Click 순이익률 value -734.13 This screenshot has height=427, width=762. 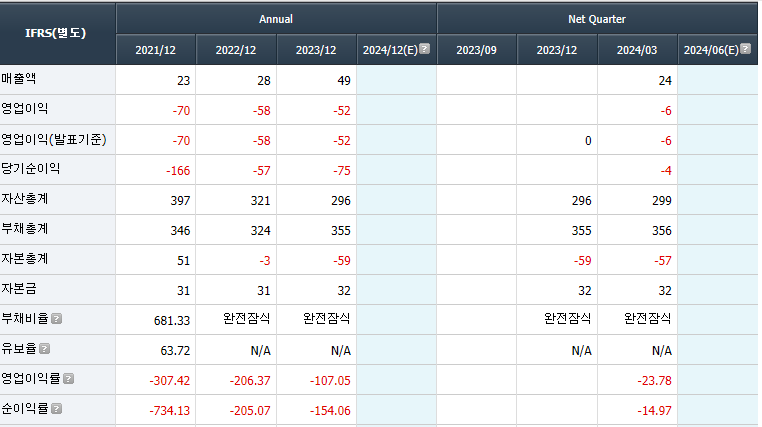point(170,411)
